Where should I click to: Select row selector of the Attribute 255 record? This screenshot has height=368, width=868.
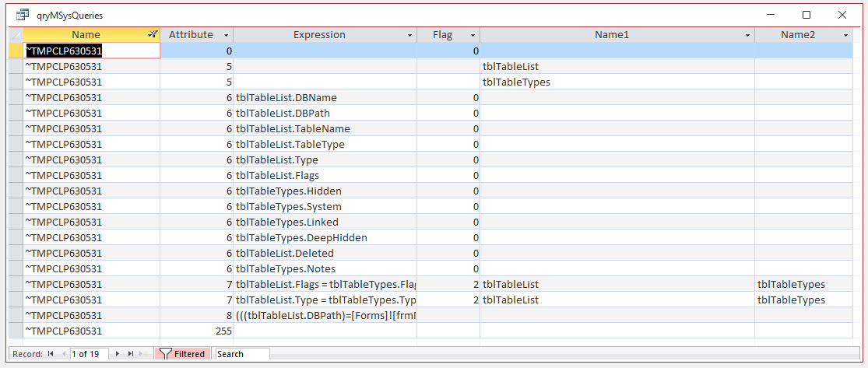pos(16,331)
